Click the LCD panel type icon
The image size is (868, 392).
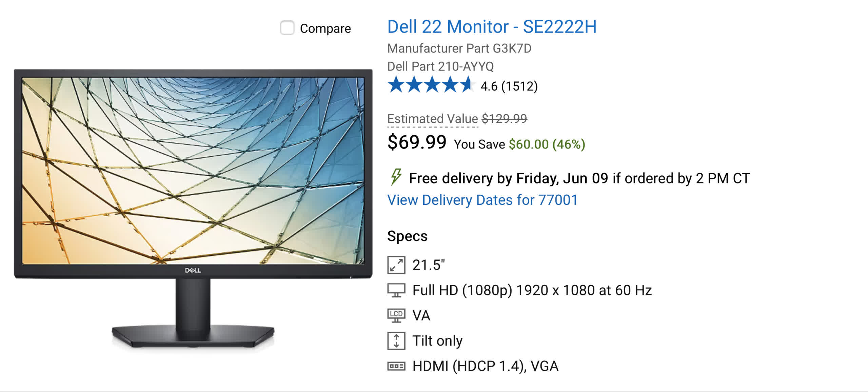(x=396, y=315)
